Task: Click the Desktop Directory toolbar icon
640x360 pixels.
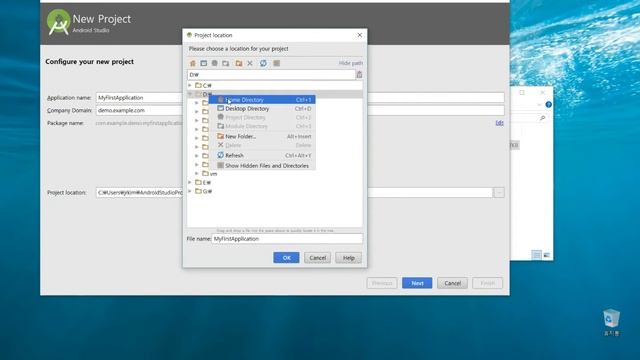Action: click(x=204, y=63)
